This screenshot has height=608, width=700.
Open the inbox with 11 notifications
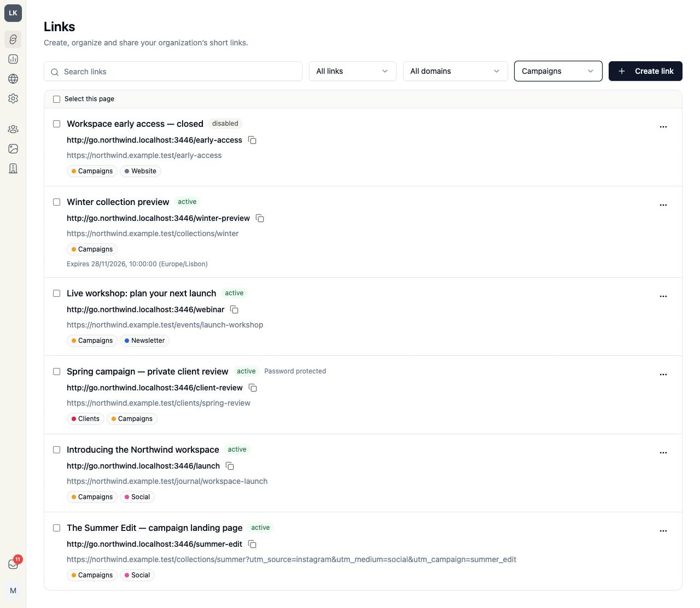pyautogui.click(x=13, y=564)
